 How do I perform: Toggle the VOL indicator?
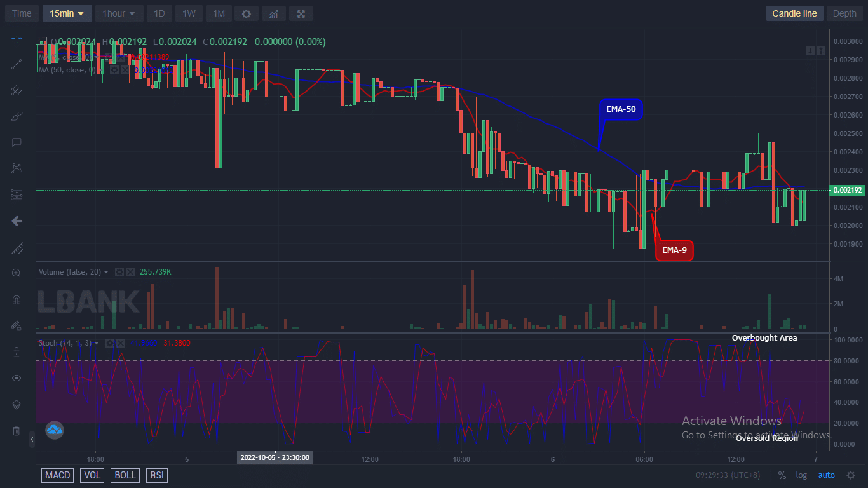coord(93,475)
